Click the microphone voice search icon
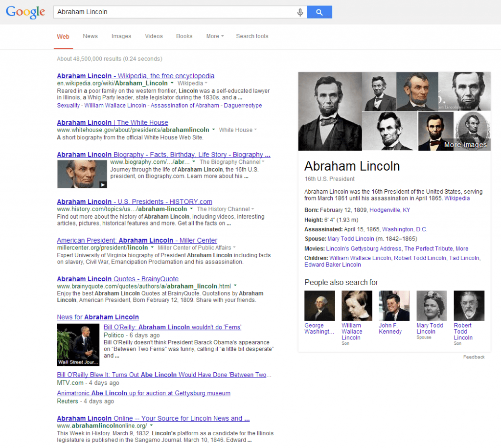501x448 pixels. [x=300, y=12]
